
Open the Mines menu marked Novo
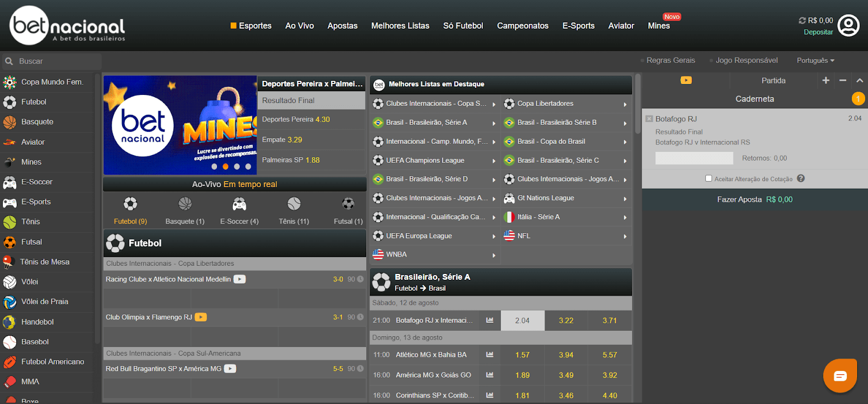(659, 25)
